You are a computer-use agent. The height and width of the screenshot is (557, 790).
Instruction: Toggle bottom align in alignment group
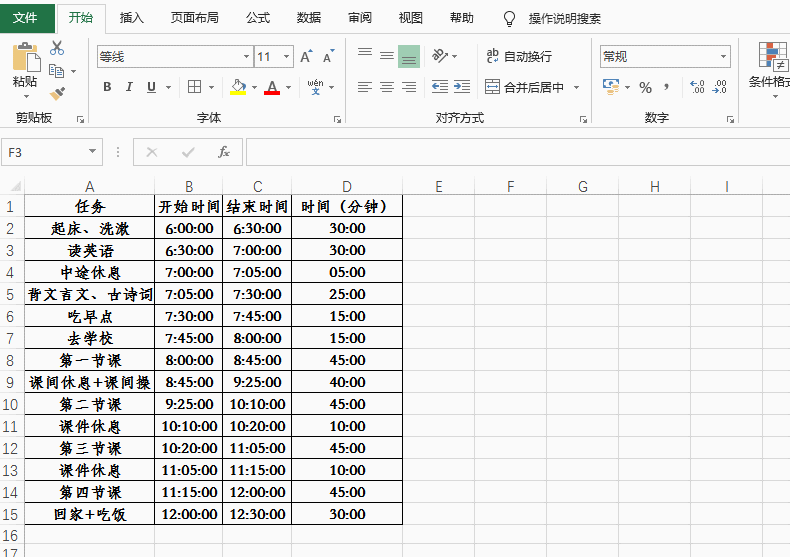[x=409, y=56]
